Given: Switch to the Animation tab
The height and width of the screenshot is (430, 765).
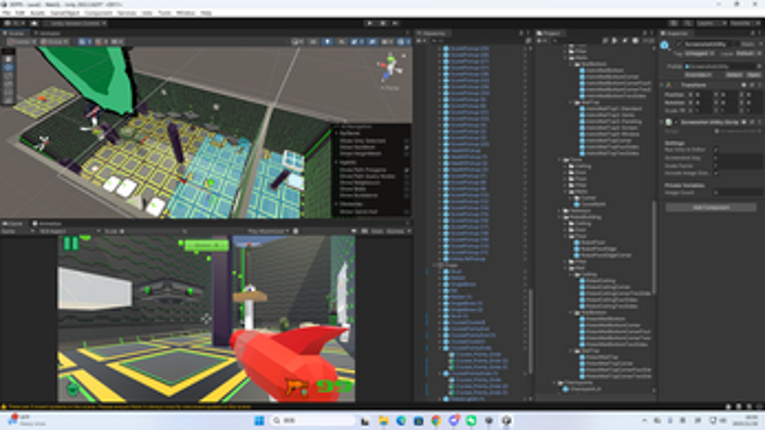Looking at the screenshot, I should coord(47,224).
